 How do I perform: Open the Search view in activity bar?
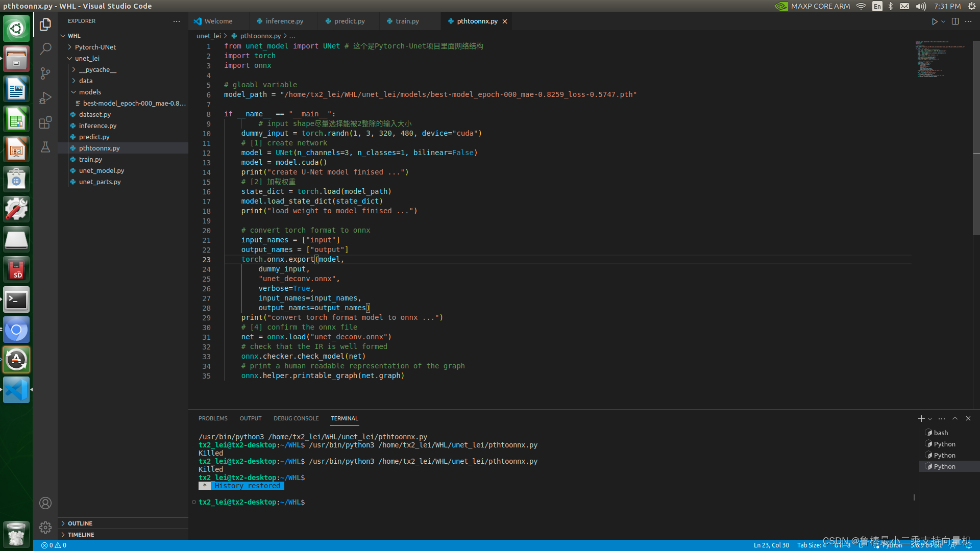(x=45, y=49)
